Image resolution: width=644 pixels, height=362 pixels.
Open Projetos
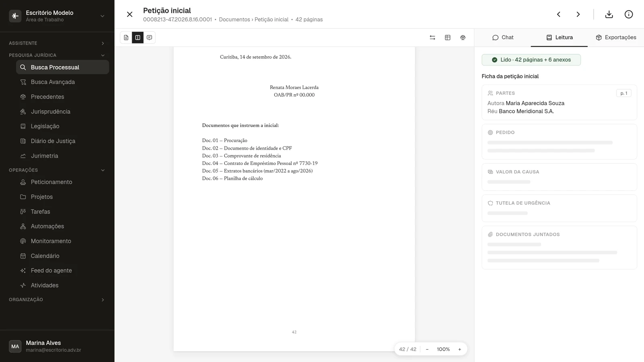click(x=62, y=197)
